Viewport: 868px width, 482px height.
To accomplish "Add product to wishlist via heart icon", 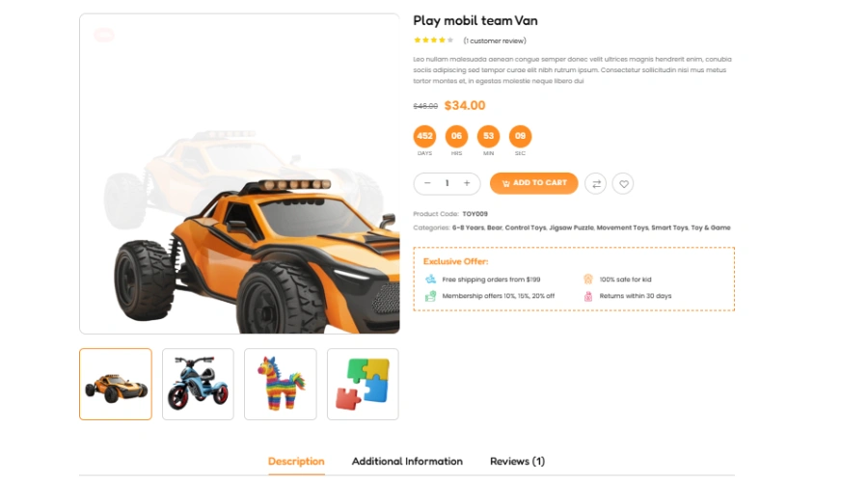I will pyautogui.click(x=623, y=184).
